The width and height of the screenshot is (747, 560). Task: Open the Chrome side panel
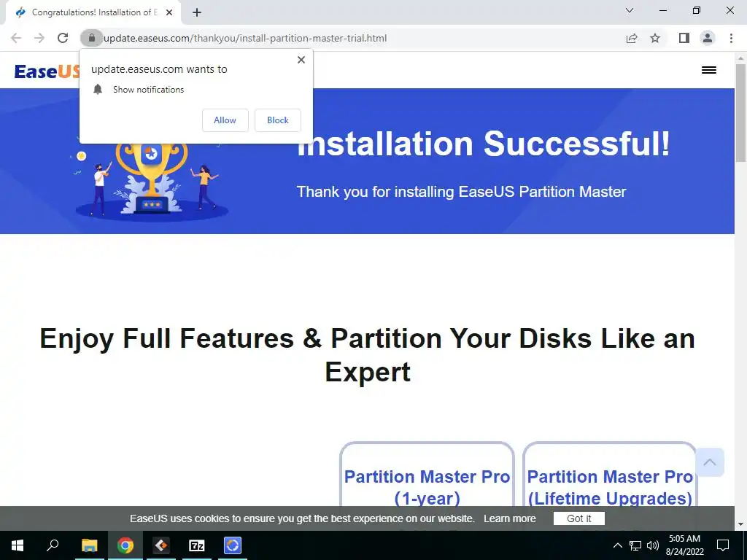click(x=684, y=38)
